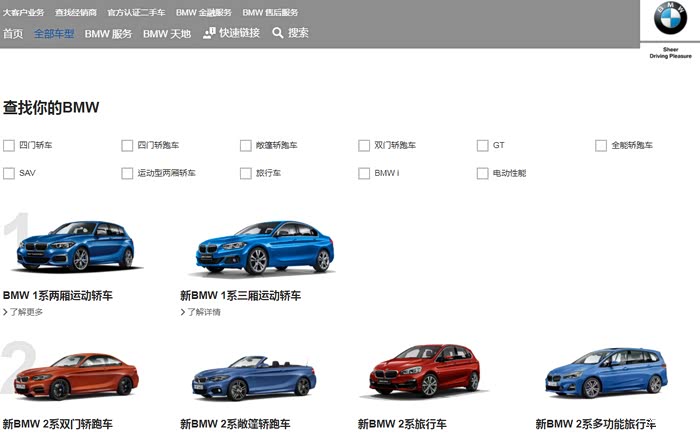Click the Sheer Driving Pleasure slogan
The image size is (700, 434).
coord(671,53)
